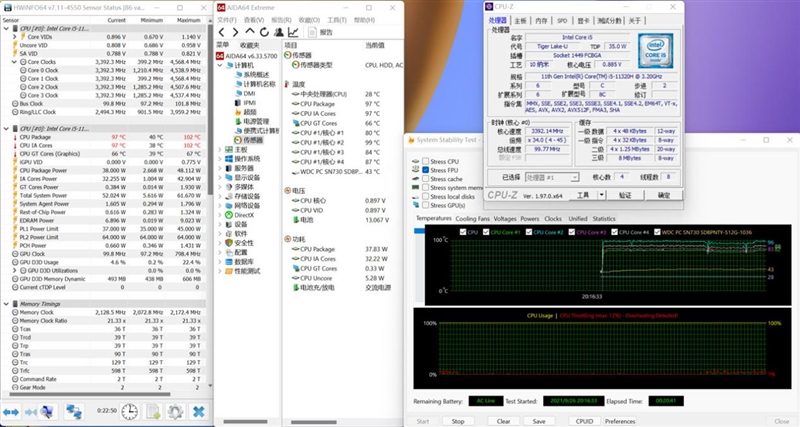Open 工具(T) menu in AIDA64

(337, 20)
